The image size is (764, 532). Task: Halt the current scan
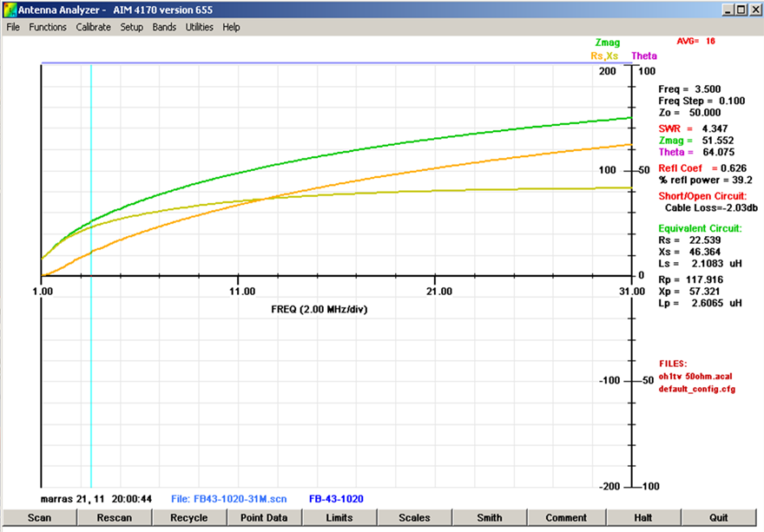point(642,518)
